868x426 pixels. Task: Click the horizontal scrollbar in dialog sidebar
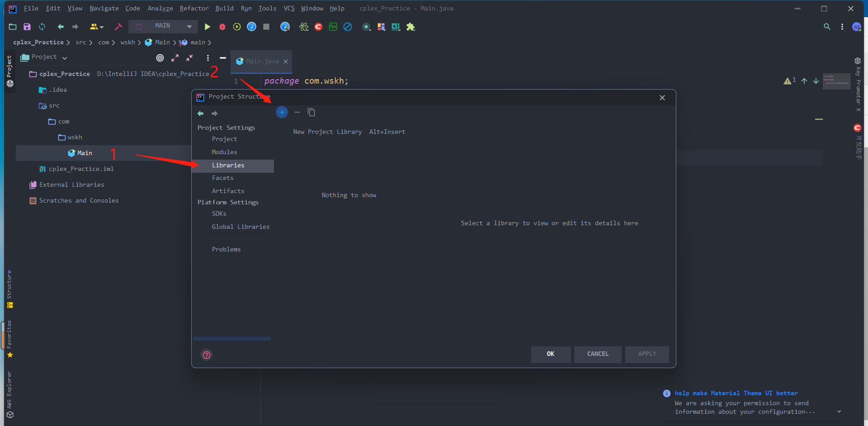click(x=232, y=339)
